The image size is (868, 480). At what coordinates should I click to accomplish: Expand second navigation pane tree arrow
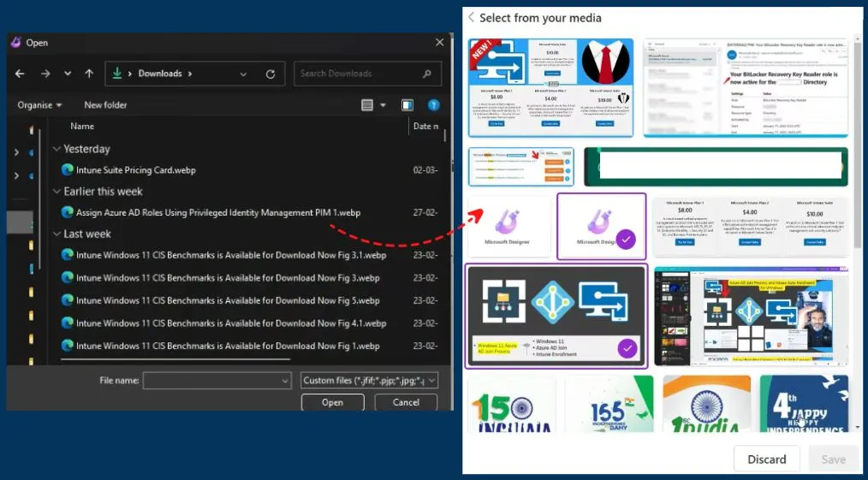(16, 176)
